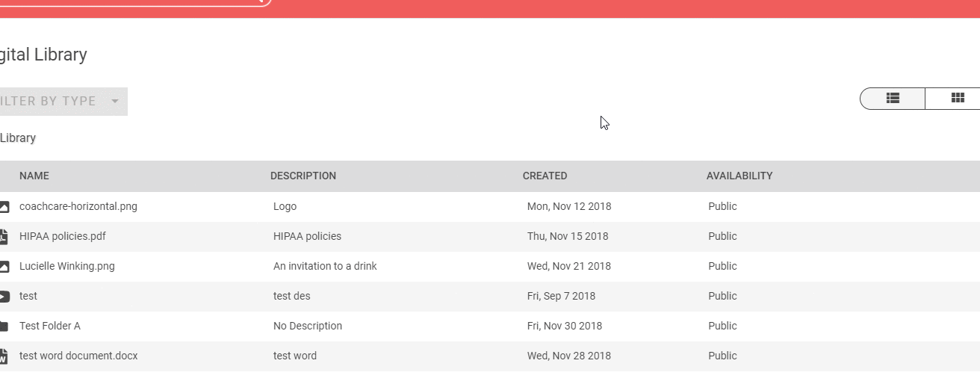The height and width of the screenshot is (390, 980).
Task: Click the Word icon beside test word document.docx
Action: coord(4,356)
